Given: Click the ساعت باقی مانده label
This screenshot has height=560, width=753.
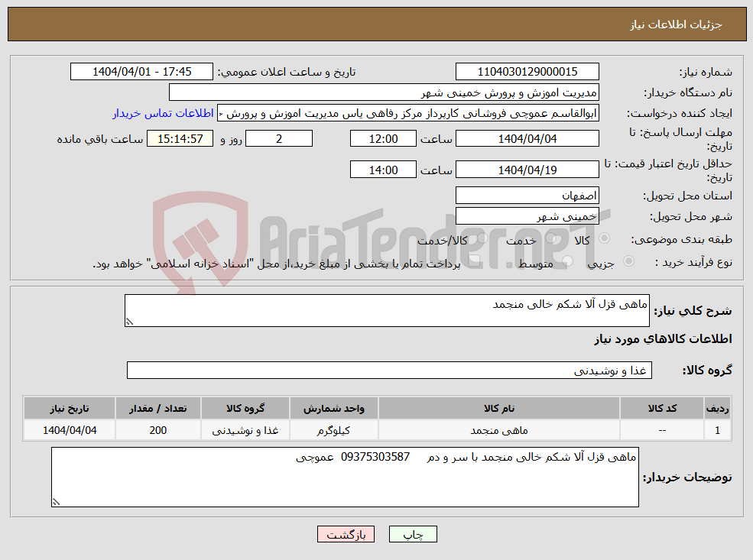Looking at the screenshot, I should point(100,139).
